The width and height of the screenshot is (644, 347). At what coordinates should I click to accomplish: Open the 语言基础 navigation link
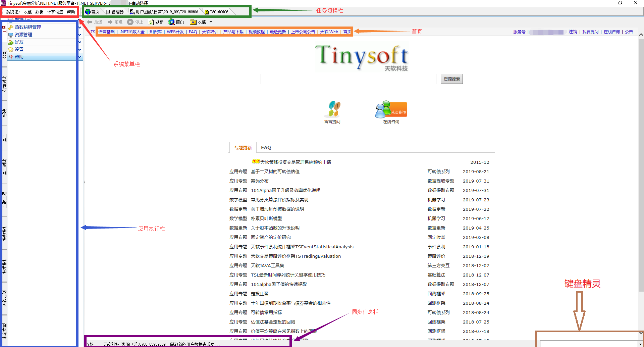pos(106,32)
